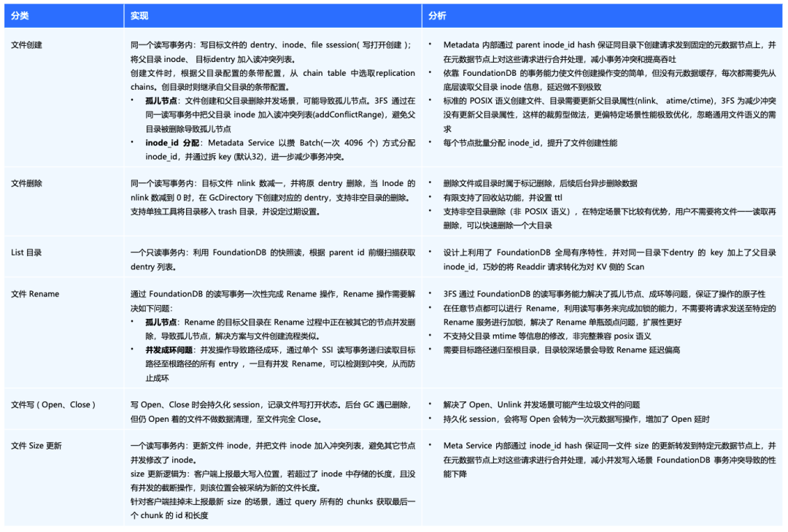Click text 支持单独工具将目录移入 trash 目录

pyautogui.click(x=225, y=212)
